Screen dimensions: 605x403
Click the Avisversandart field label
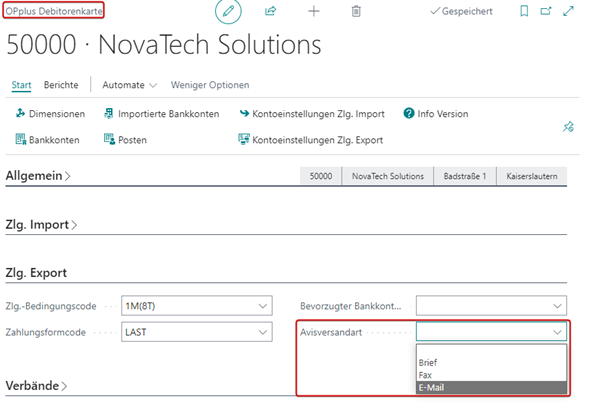331,332
